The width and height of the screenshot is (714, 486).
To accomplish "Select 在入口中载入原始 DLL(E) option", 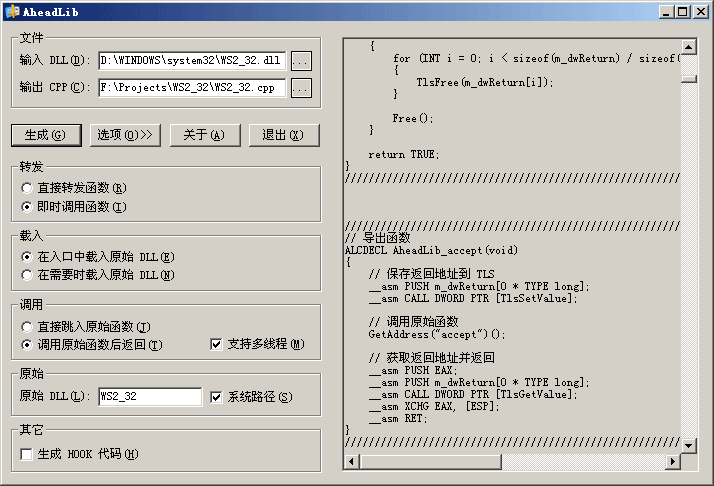I will [98, 257].
